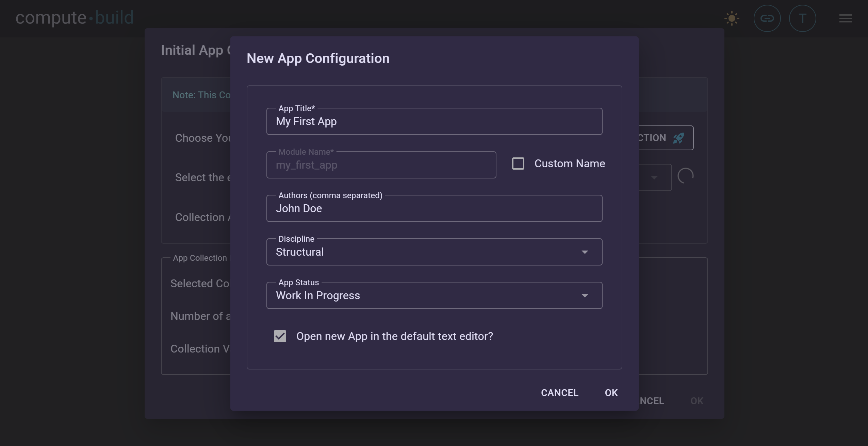
Task: Click the link icon in the top bar
Action: (767, 18)
